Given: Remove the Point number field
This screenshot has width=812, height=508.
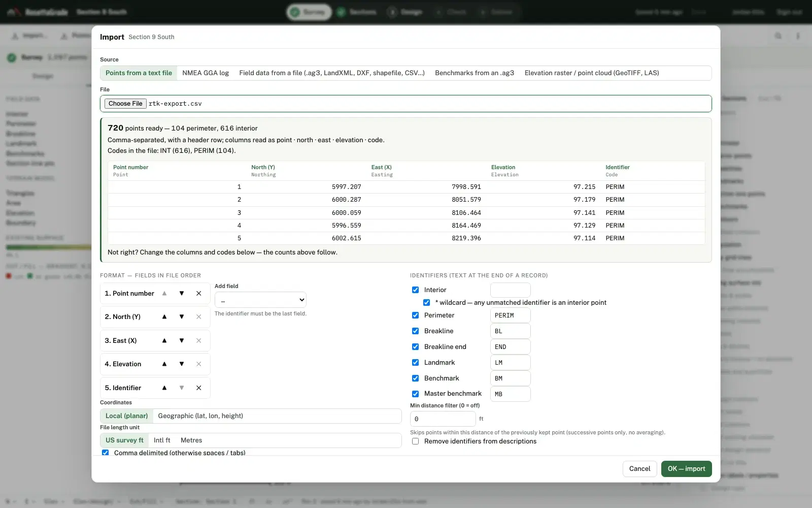Looking at the screenshot, I should click(199, 294).
